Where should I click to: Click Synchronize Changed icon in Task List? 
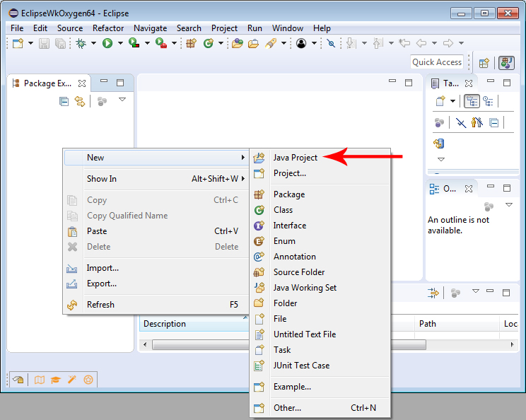click(439, 144)
